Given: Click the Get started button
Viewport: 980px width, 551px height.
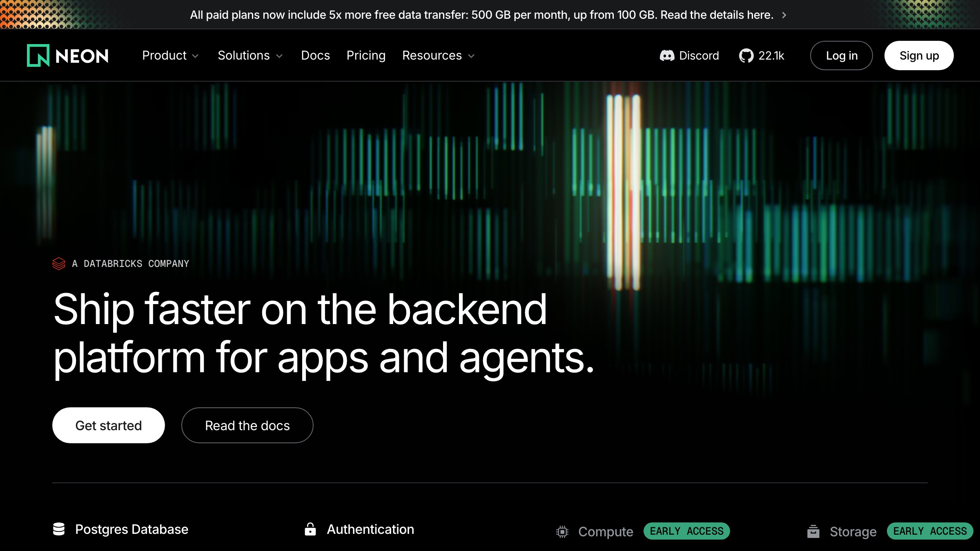Looking at the screenshot, I should [109, 425].
